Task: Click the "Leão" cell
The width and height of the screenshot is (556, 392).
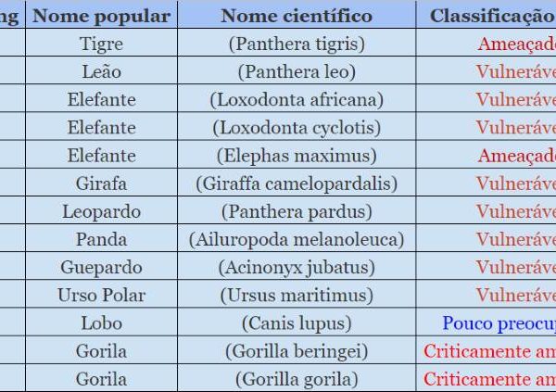Action: [102, 71]
